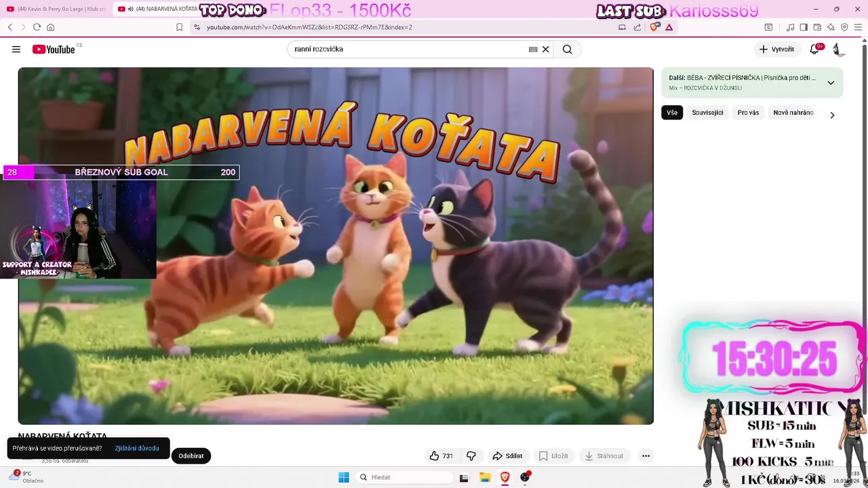This screenshot has height=488, width=868.
Task: Download video via Stáhnout button
Action: [x=604, y=456]
